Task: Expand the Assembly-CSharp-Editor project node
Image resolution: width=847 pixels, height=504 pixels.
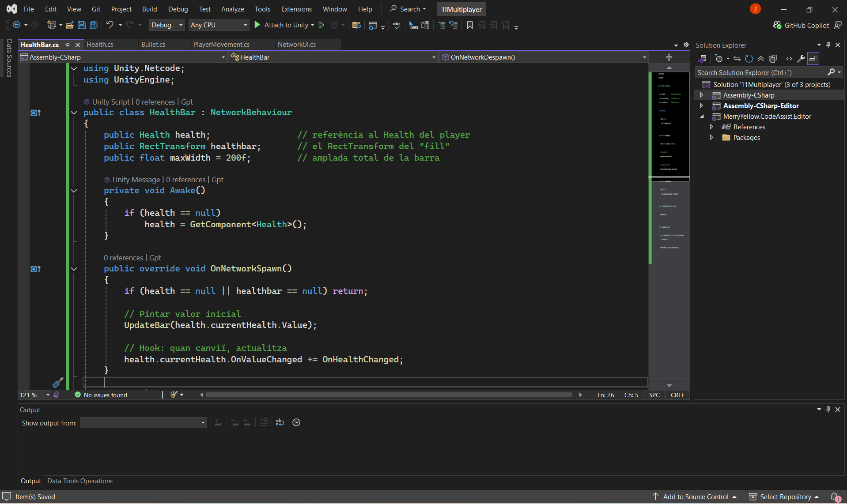Action: [701, 106]
